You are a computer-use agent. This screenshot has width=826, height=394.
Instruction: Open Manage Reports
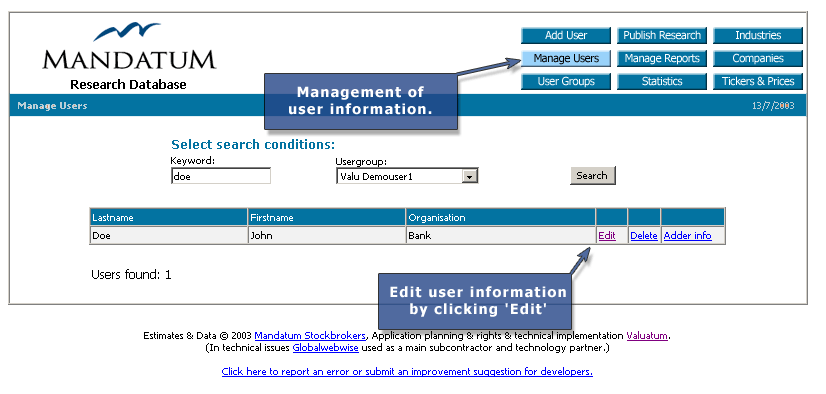tap(662, 58)
